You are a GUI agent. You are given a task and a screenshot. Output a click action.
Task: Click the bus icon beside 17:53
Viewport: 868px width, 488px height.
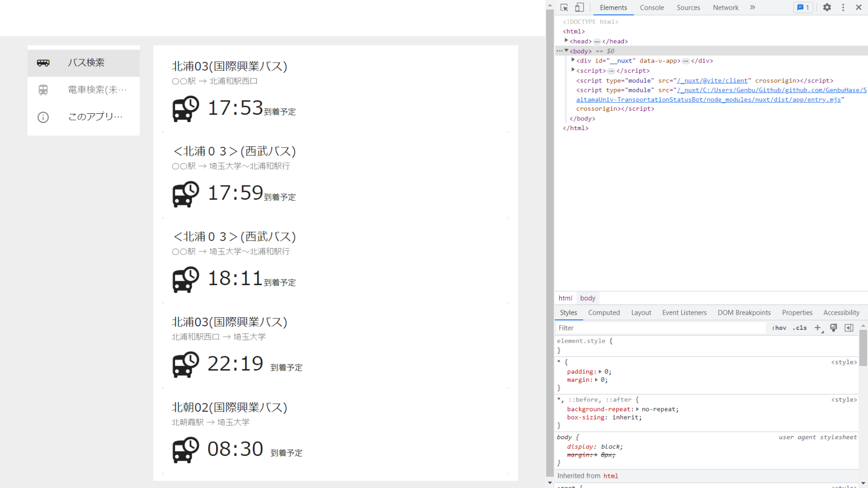(186, 109)
